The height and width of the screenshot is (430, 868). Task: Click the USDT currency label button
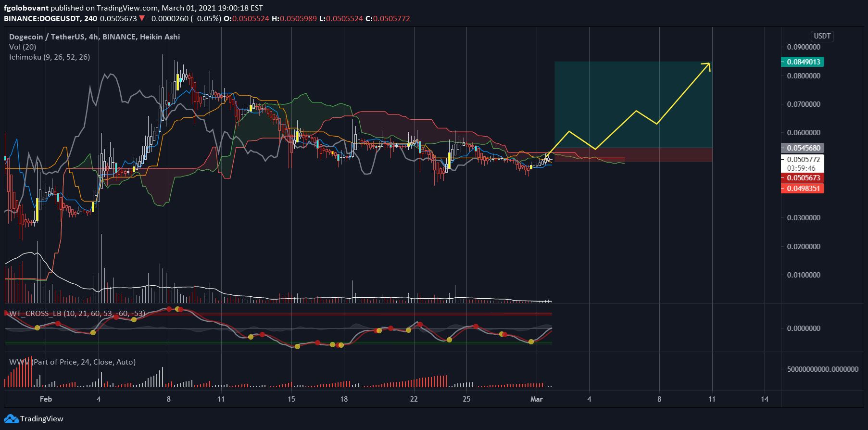click(822, 36)
